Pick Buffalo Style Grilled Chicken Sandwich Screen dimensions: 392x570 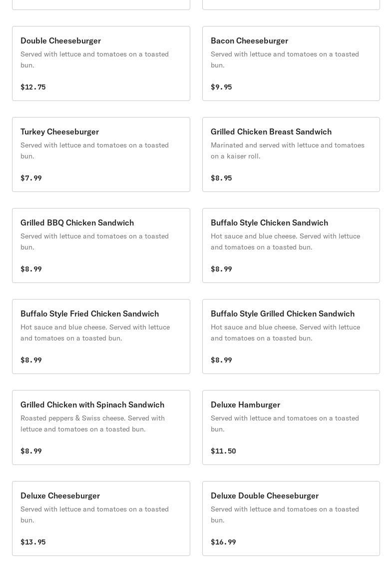282,313
